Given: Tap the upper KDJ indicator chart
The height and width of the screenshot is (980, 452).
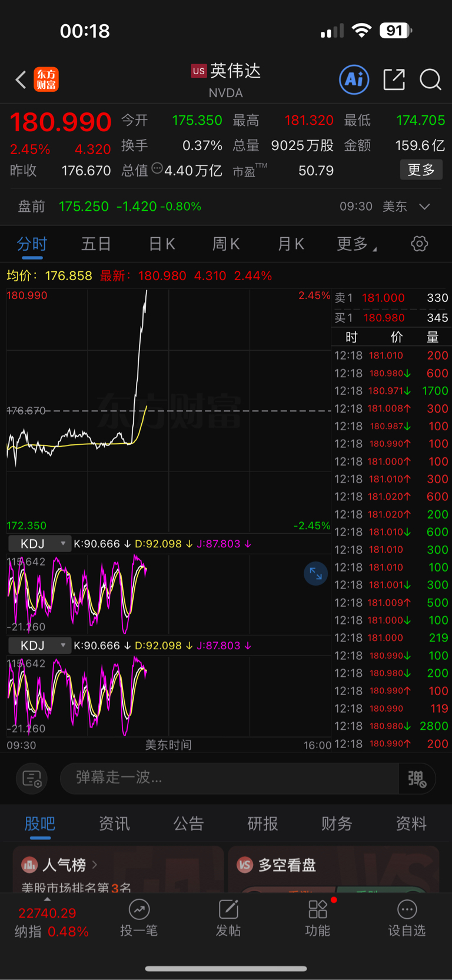Looking at the screenshot, I should click(x=168, y=594).
